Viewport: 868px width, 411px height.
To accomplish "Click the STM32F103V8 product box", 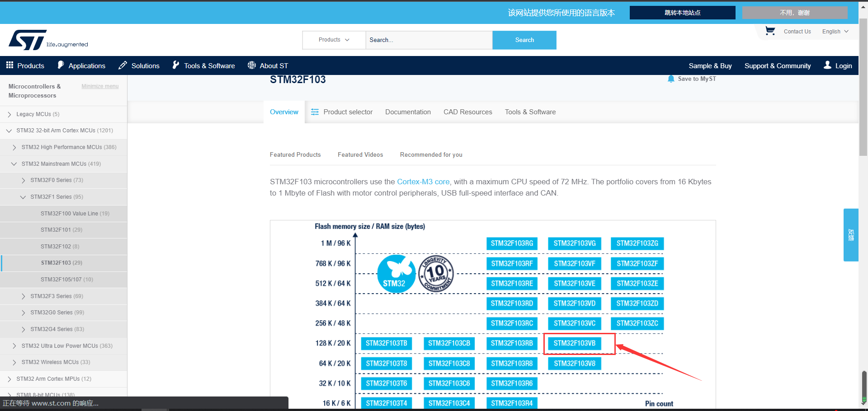I will [x=575, y=364].
